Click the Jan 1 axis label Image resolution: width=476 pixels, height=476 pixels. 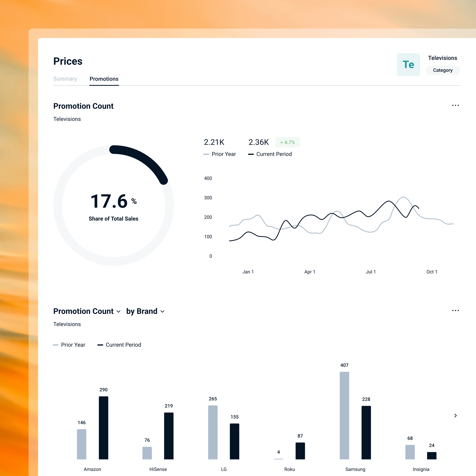click(248, 272)
